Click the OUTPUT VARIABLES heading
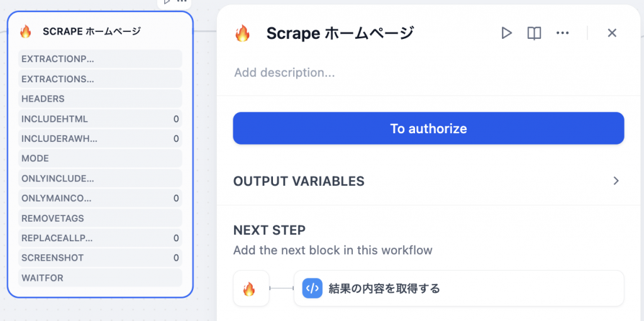Screen dimensions: 644x321 coord(299,181)
